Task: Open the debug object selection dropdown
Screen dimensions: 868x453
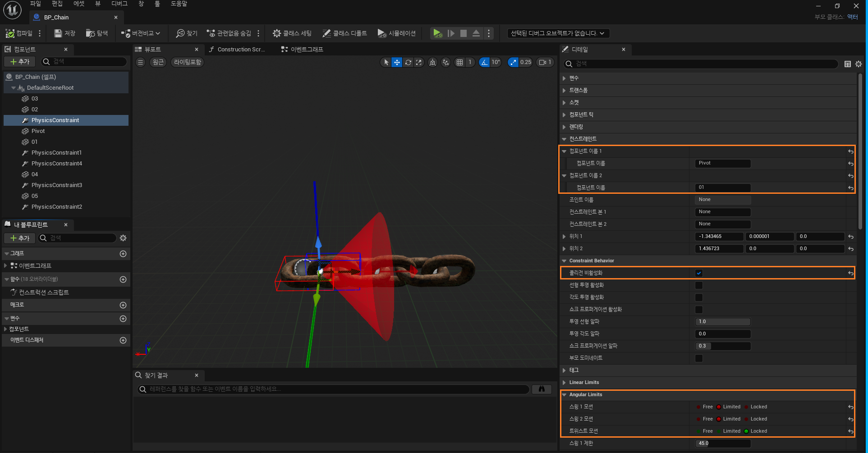Action: [558, 33]
